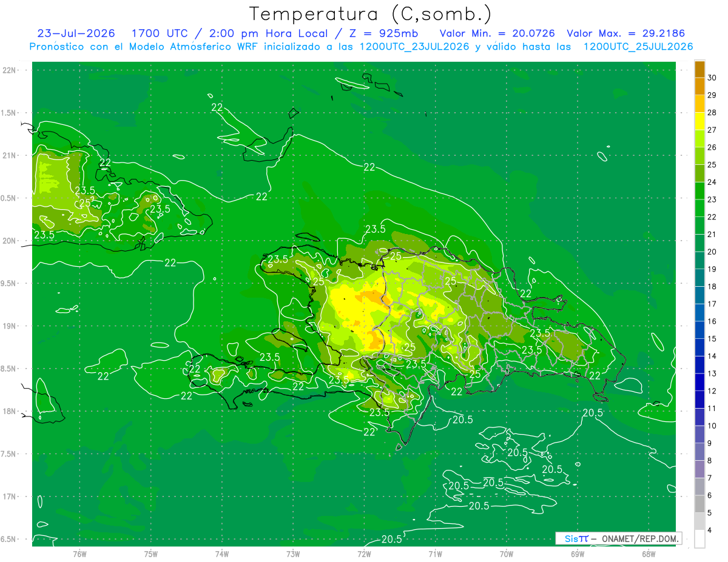The width and height of the screenshot is (728, 562).
Task: Click the '72W' longitude axis label
Action: tap(364, 554)
